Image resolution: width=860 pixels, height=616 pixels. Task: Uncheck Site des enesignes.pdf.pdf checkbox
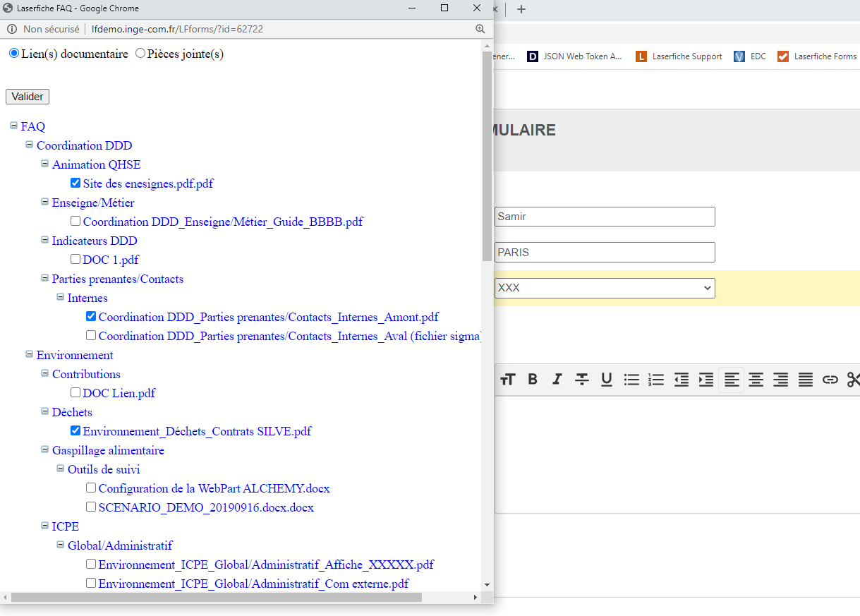coord(75,183)
